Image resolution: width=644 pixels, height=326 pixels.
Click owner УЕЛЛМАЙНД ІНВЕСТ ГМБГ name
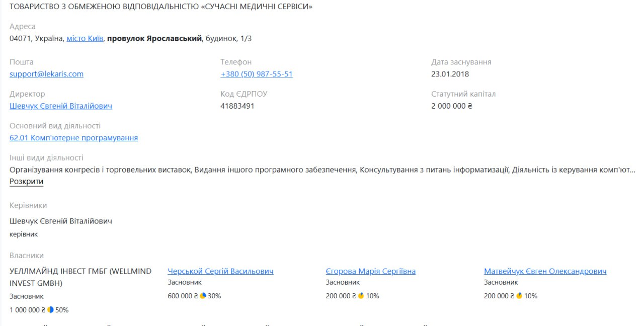(80, 277)
